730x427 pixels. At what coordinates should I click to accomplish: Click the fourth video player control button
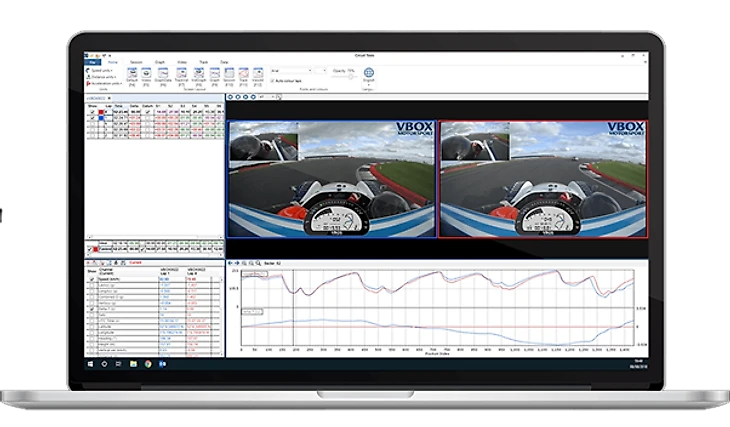click(253, 97)
